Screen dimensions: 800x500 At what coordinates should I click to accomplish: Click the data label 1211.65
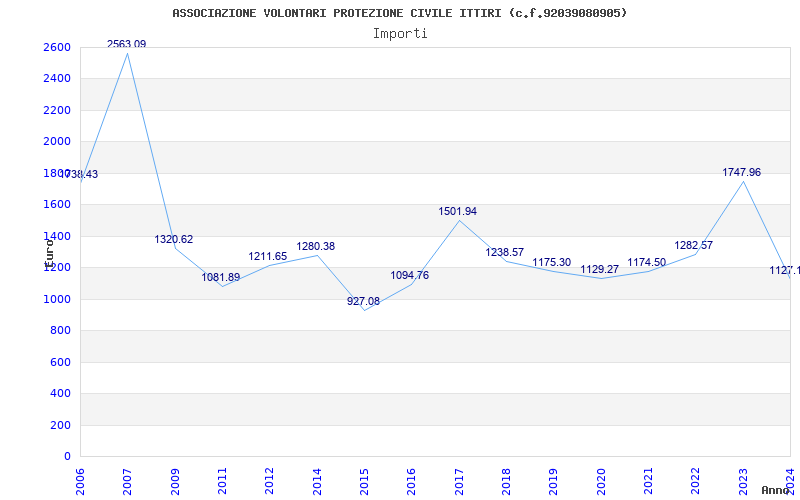point(268,257)
